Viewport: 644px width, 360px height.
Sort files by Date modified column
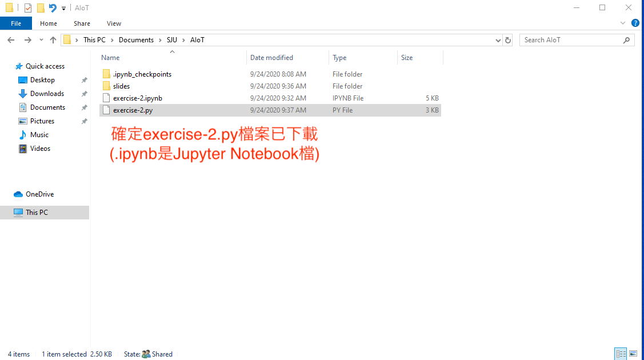(271, 58)
